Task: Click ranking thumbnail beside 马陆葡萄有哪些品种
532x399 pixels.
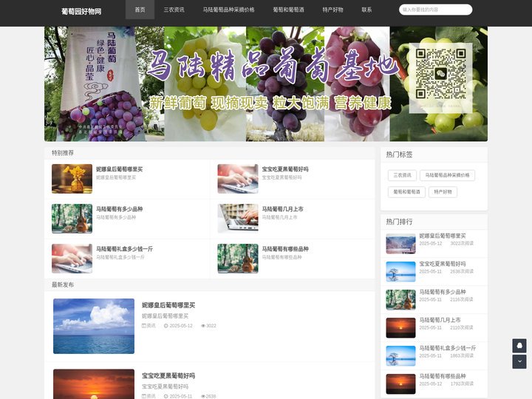Action: [400, 383]
